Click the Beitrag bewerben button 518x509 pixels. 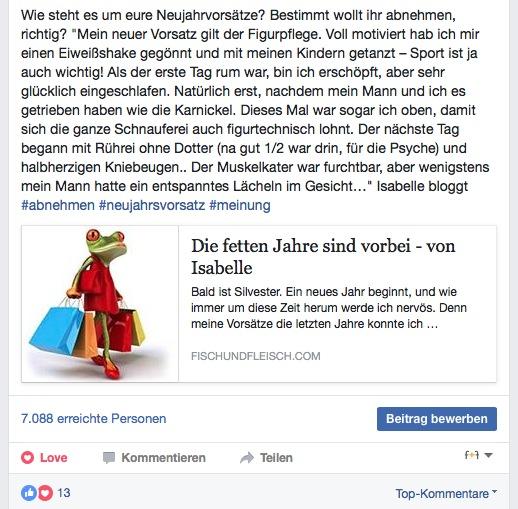[x=437, y=419]
